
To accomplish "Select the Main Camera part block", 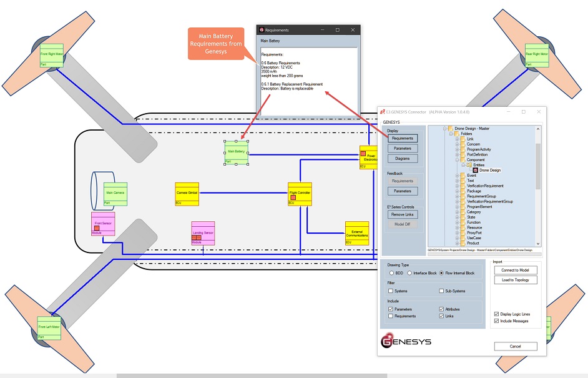I will click(115, 194).
